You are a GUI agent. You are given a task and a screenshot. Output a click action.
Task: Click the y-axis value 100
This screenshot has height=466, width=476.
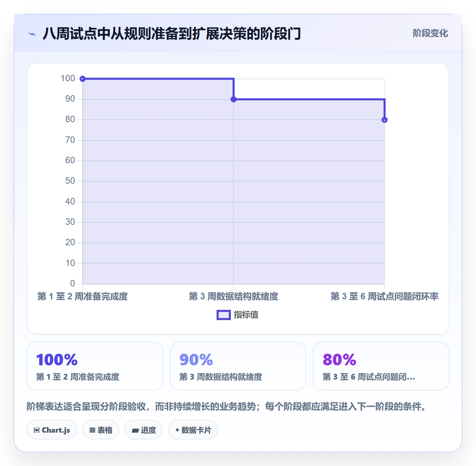tap(68, 79)
